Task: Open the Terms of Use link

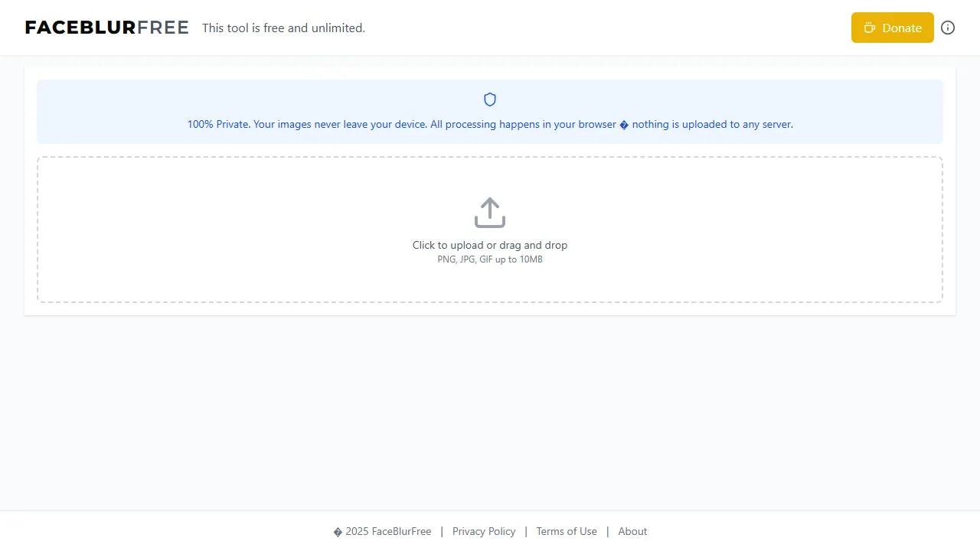Action: click(567, 531)
